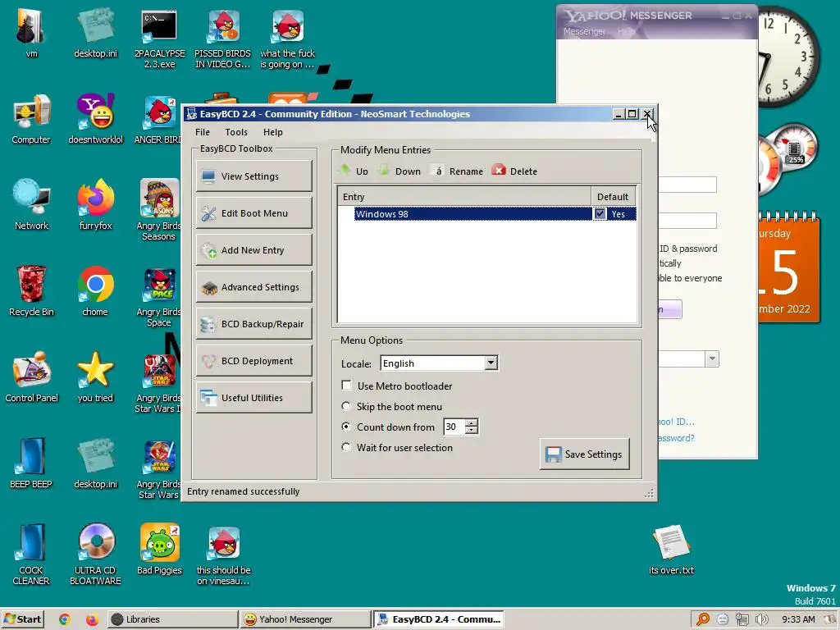Click Add New Entry button
The width and height of the screenshot is (840, 630).
pos(254,250)
